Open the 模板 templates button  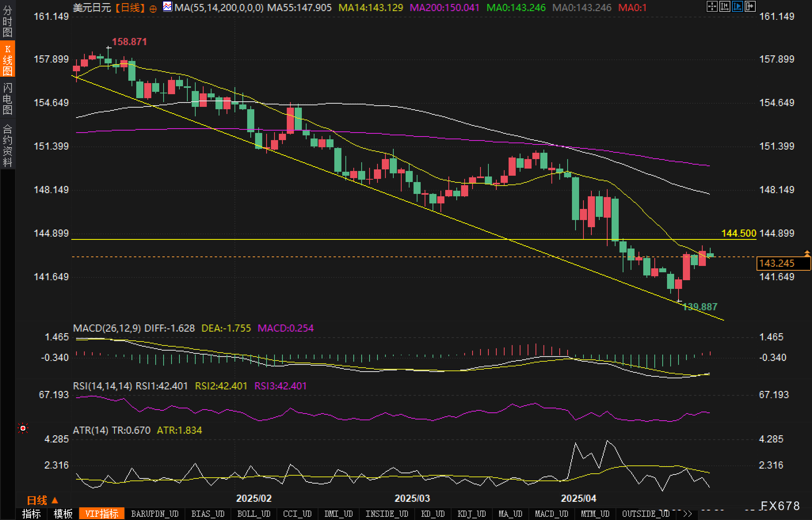tap(63, 514)
